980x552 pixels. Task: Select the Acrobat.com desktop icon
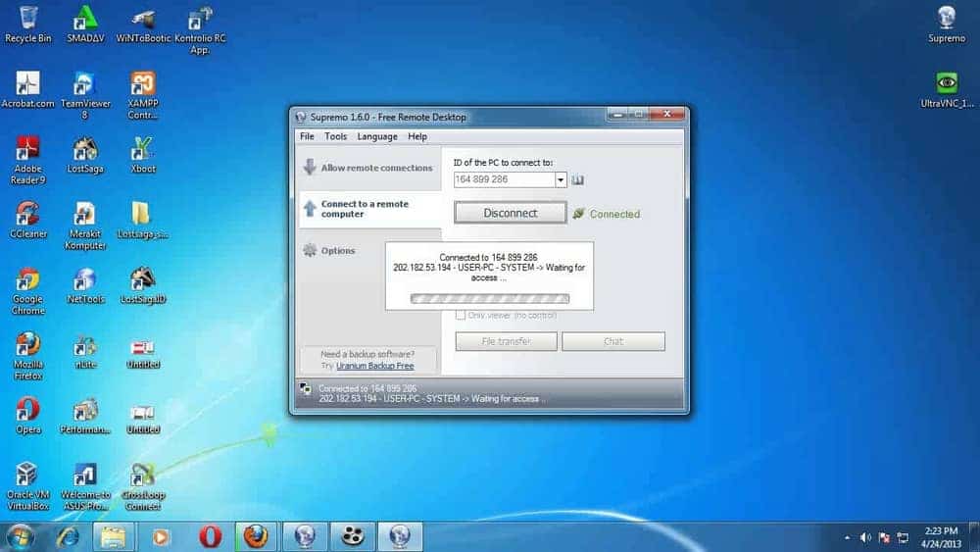click(x=28, y=89)
